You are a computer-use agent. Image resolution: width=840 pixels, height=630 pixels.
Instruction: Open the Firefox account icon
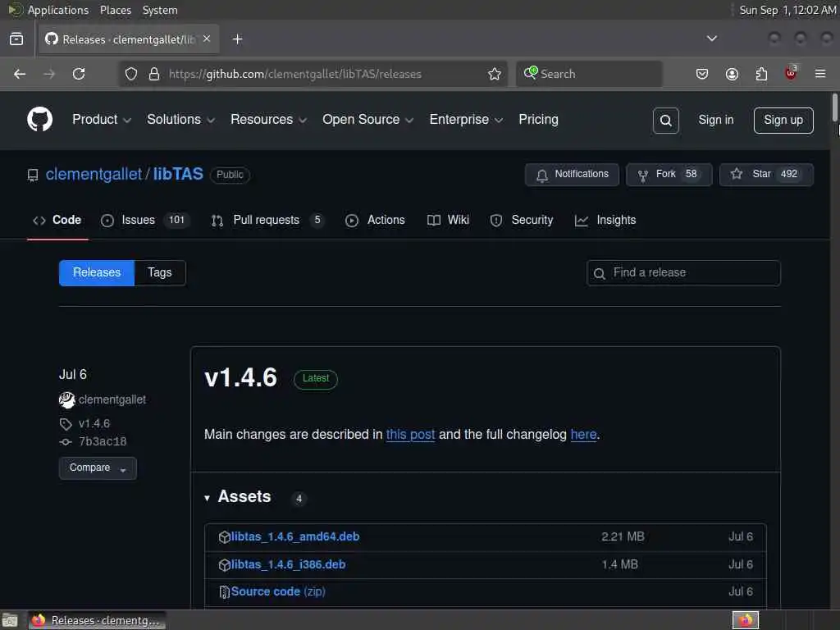pyautogui.click(x=732, y=74)
